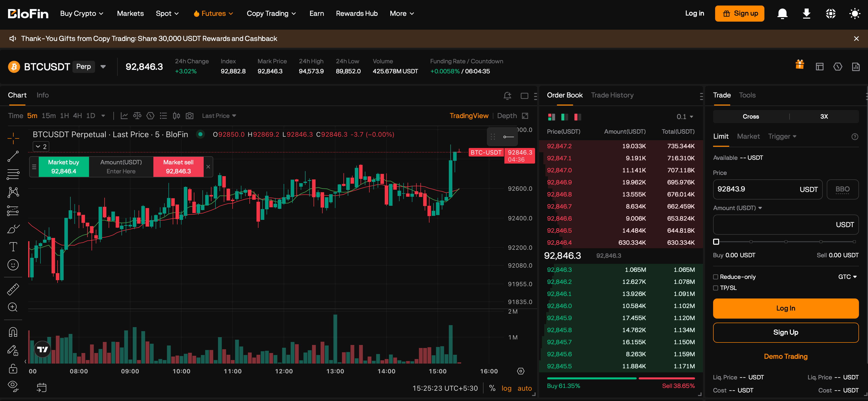Select the Text annotation tool
868x401 pixels.
[13, 246]
